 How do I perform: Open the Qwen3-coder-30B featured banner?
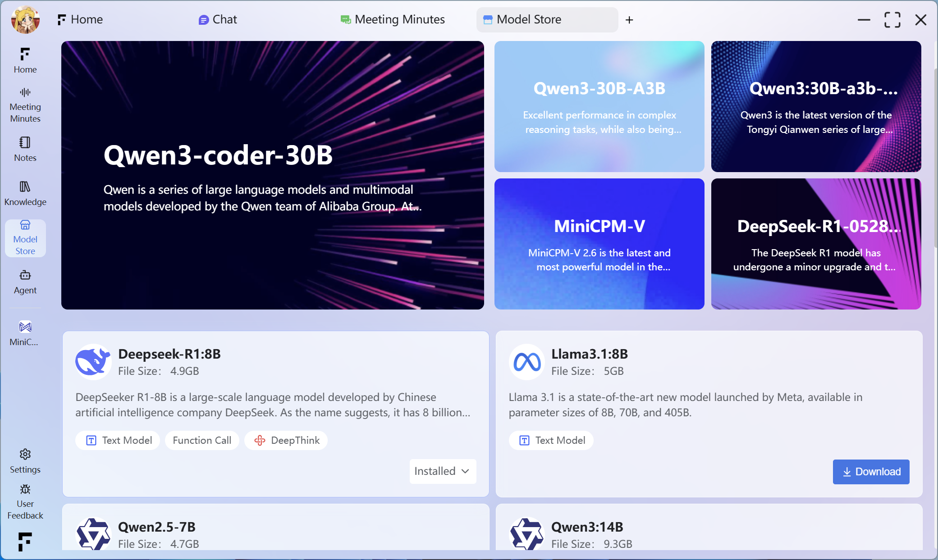pyautogui.click(x=272, y=175)
